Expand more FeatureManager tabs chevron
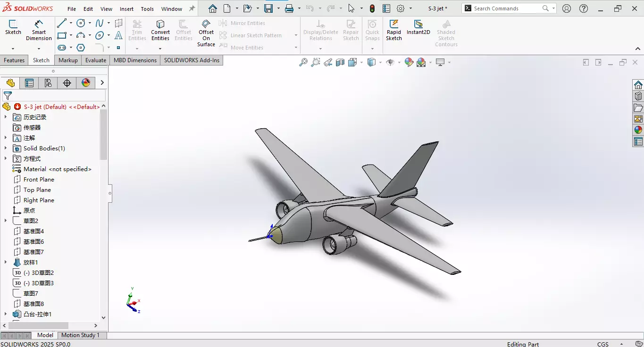The image size is (644, 347). pyautogui.click(x=102, y=83)
